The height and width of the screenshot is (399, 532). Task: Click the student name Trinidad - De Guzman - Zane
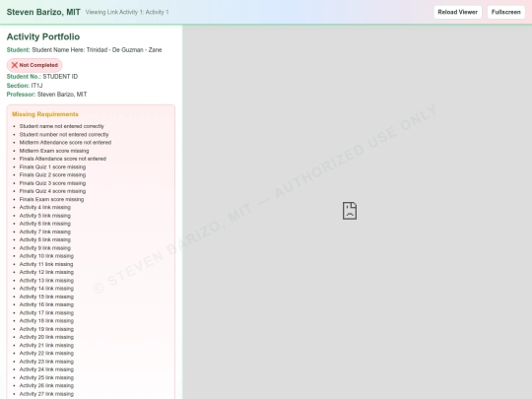(124, 50)
